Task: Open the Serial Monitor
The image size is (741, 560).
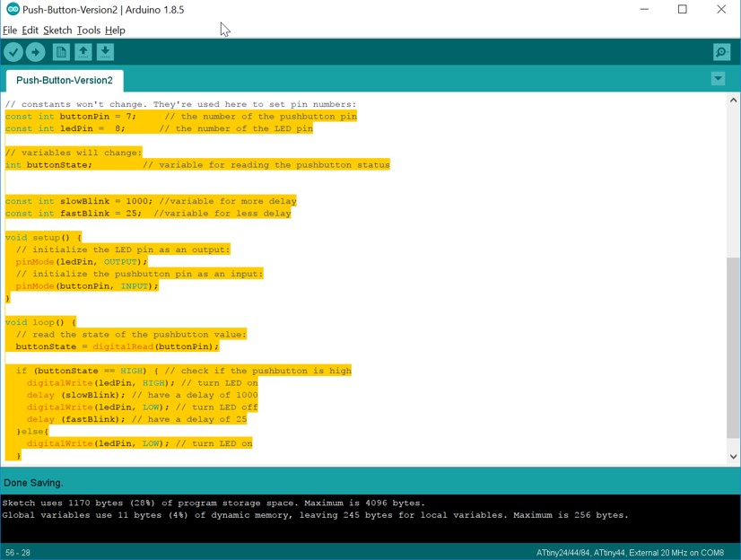Action: [x=721, y=52]
